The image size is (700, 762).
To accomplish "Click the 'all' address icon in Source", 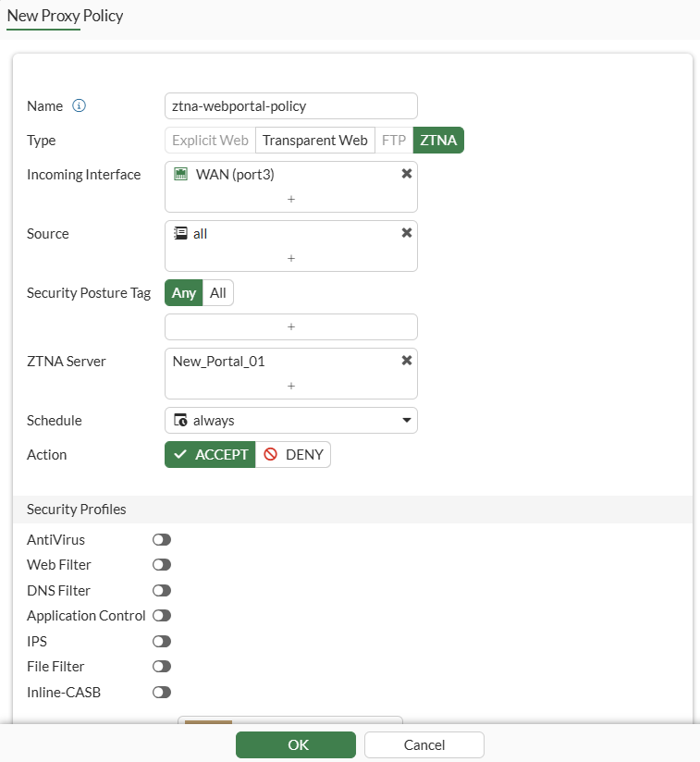I will pos(180,233).
